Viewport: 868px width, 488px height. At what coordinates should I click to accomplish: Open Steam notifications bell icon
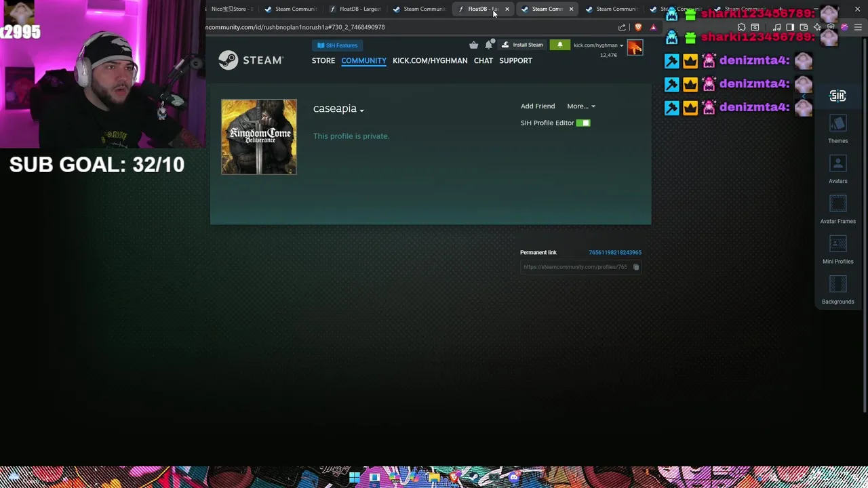pos(488,45)
